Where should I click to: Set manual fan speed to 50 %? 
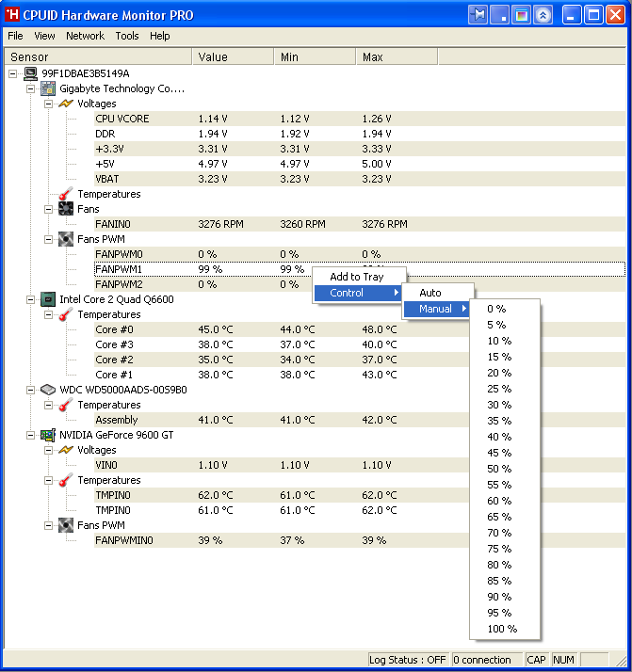point(505,469)
